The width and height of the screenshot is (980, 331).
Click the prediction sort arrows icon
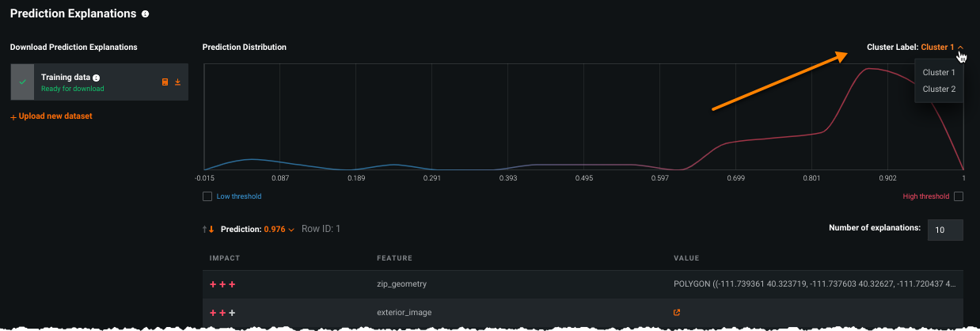[208, 230]
